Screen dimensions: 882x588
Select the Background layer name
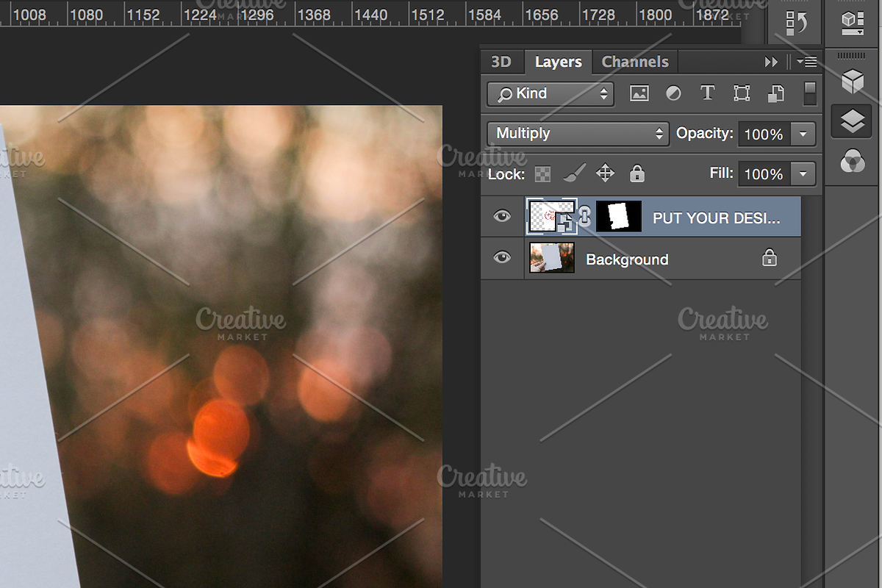[627, 259]
